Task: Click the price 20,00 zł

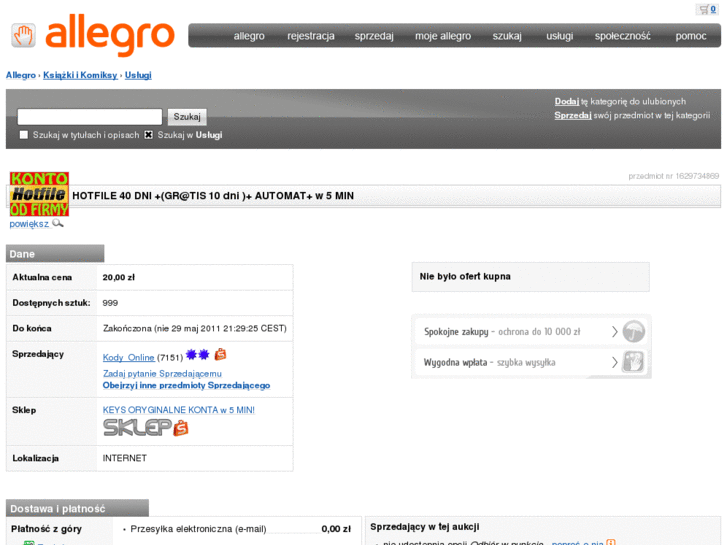Action: (x=119, y=277)
